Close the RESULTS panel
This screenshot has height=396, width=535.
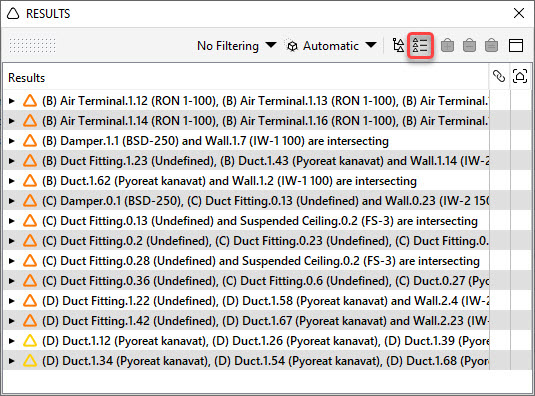(519, 13)
